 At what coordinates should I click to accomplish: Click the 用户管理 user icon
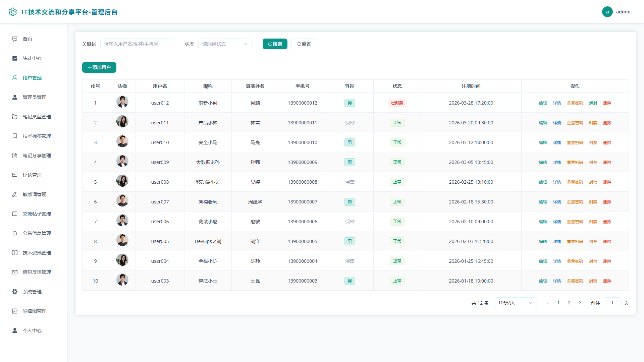tap(15, 78)
